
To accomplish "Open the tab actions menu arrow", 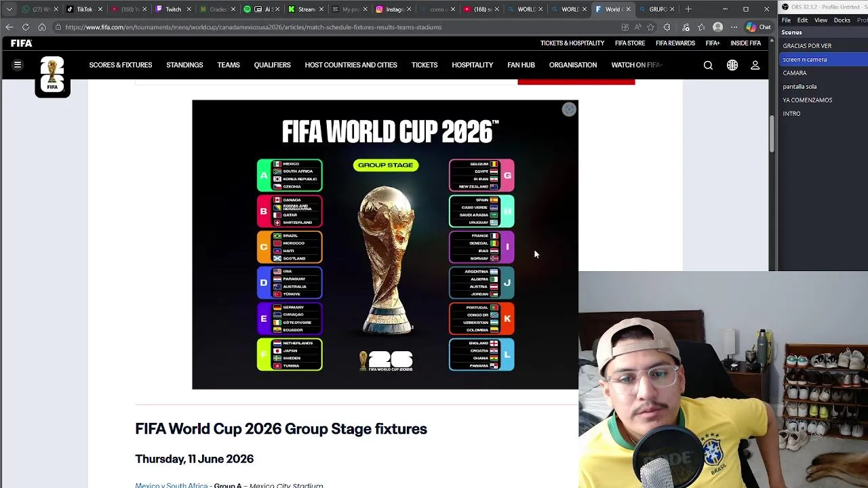I will 9,9.
